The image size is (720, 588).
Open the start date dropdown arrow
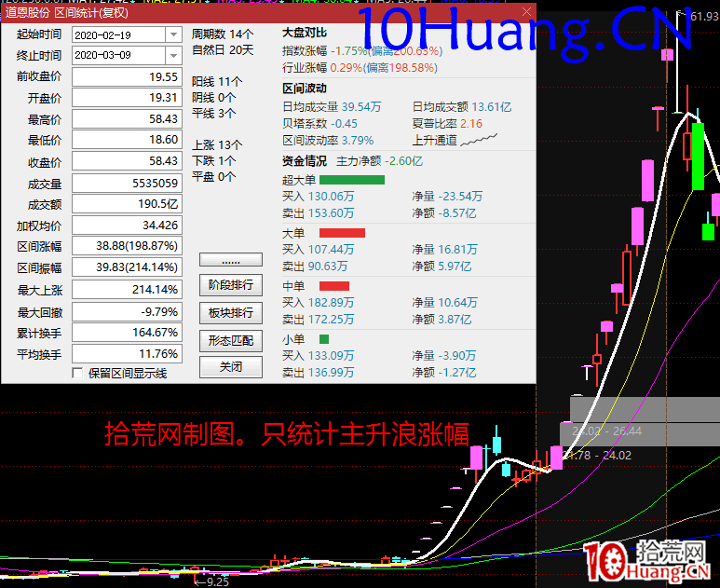point(173,34)
